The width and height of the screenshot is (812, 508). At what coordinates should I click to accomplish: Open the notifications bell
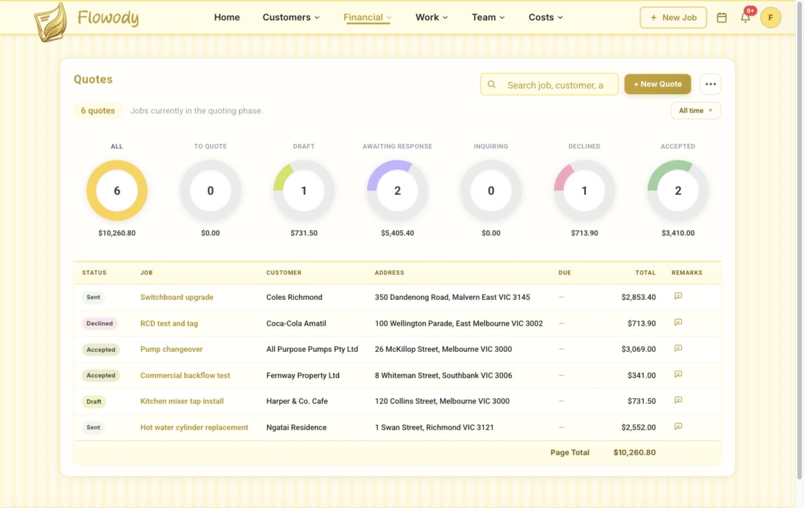pyautogui.click(x=745, y=17)
